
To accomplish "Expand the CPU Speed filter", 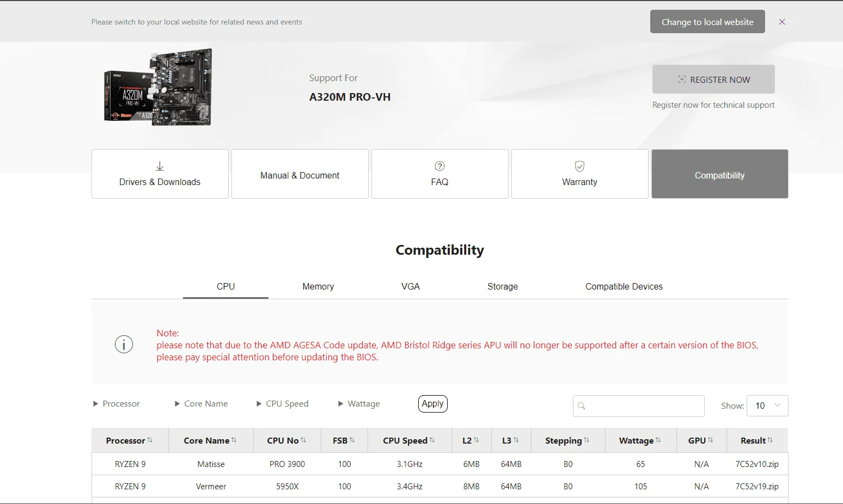I will pos(283,404).
